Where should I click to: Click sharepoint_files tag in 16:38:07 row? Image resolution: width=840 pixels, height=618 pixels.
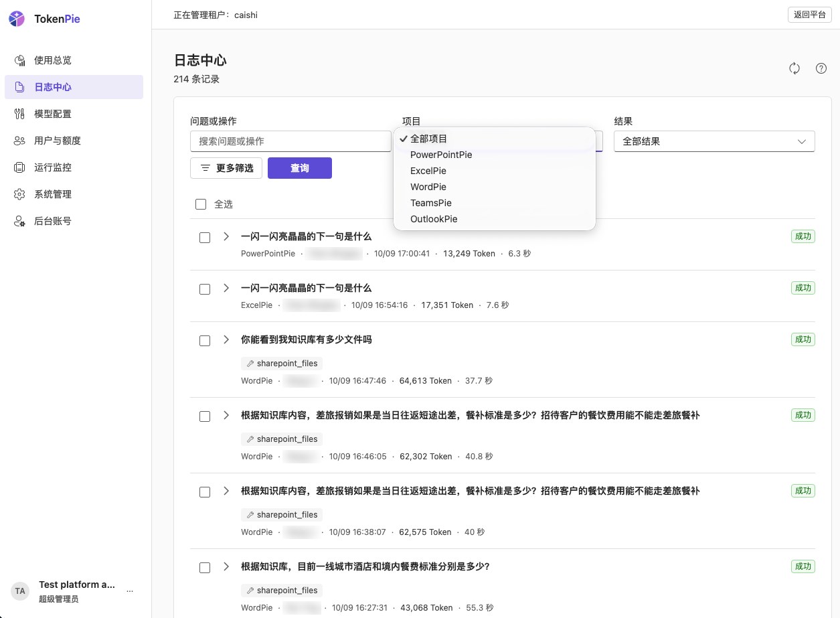click(282, 515)
